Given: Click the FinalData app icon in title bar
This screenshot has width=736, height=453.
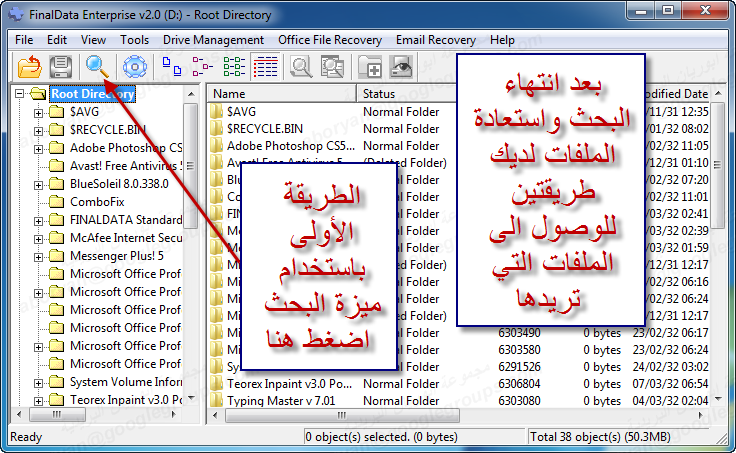Looking at the screenshot, I should pyautogui.click(x=16, y=15).
